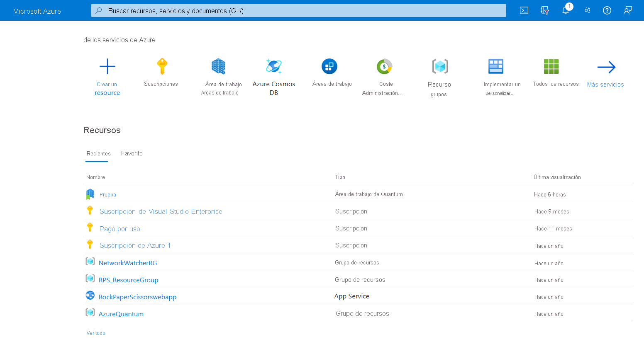Open the Directories and subscriptions filter icon

pos(545,10)
